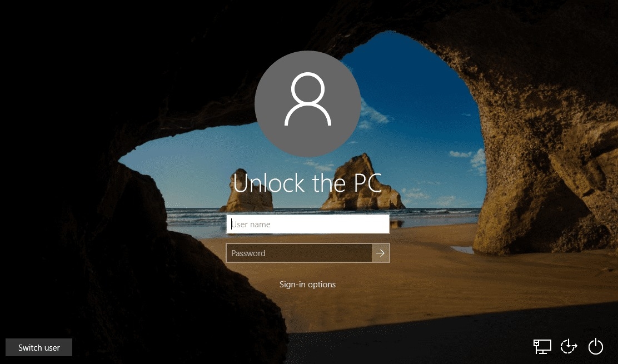This screenshot has width=618, height=364.
Task: Show alternate sign-in methods
Action: (x=307, y=284)
